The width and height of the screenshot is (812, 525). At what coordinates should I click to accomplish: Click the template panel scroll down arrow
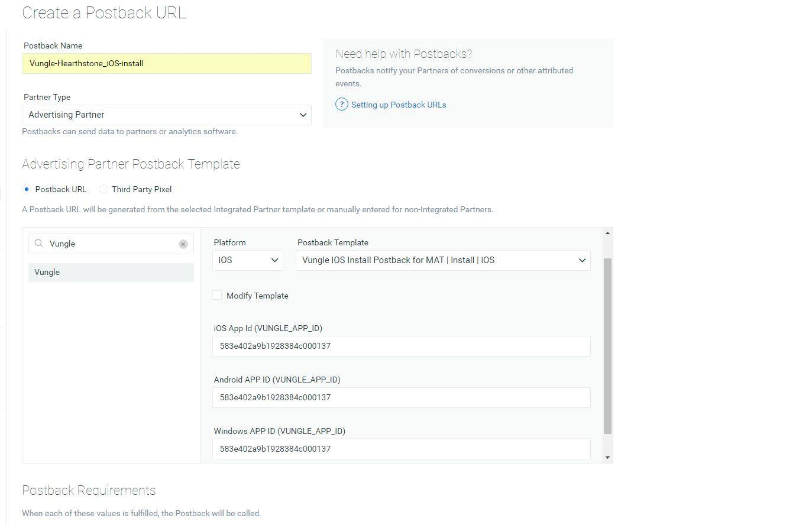click(607, 458)
